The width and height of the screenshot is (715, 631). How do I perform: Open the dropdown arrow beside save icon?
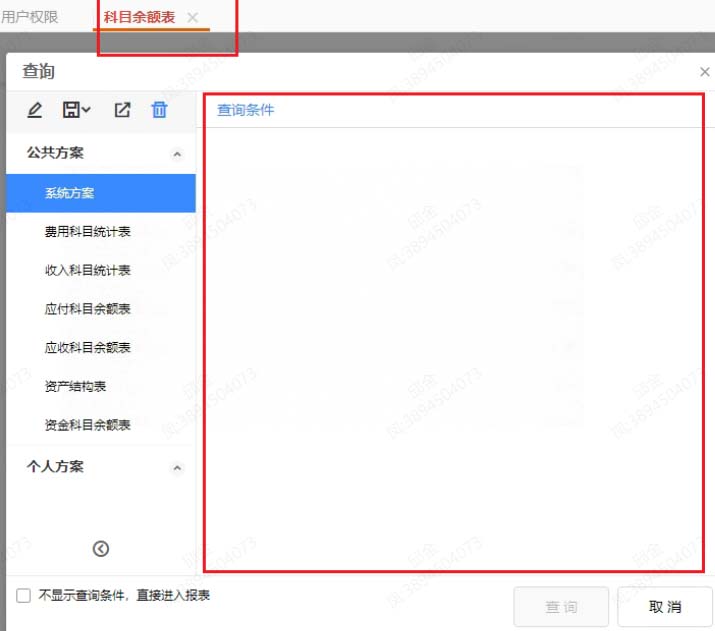(87, 111)
